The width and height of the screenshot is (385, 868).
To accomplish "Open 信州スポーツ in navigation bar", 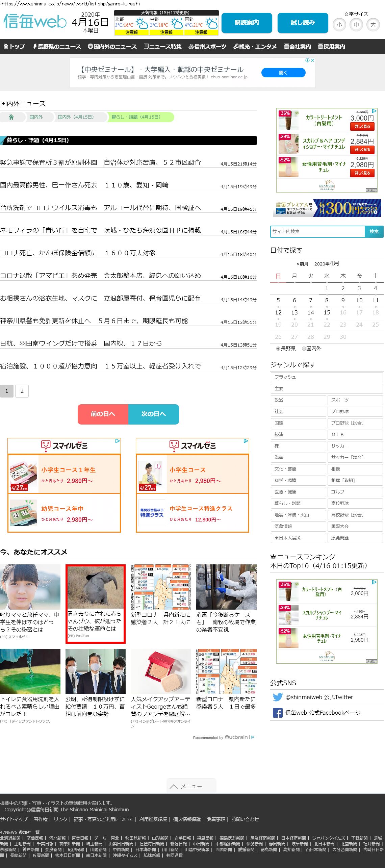I will [207, 47].
